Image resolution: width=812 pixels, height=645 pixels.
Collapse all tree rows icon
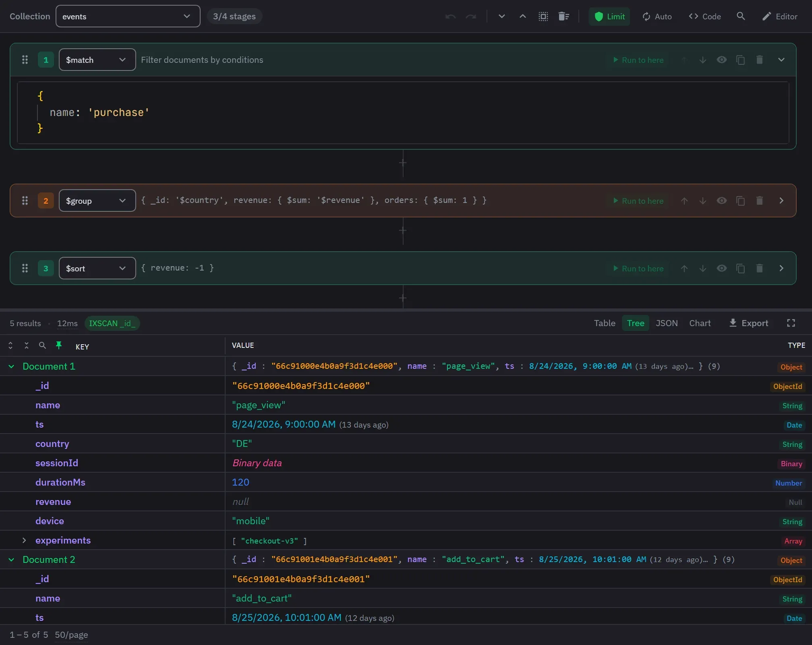click(27, 345)
